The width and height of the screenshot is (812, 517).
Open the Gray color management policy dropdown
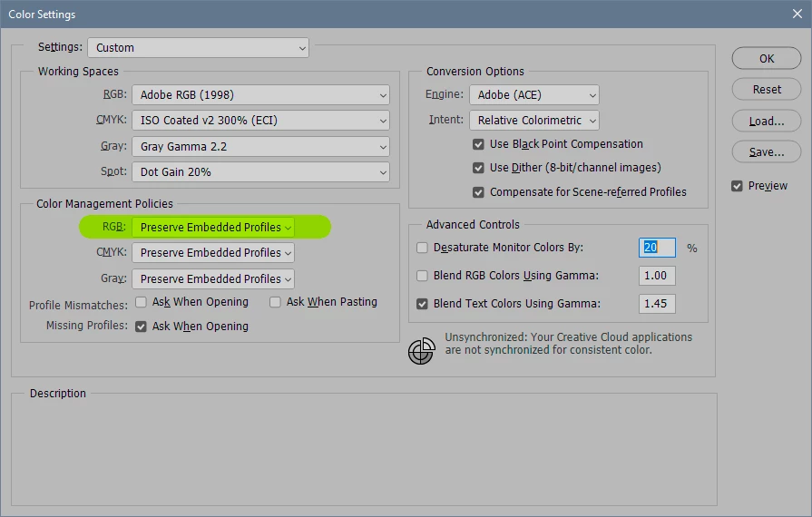click(x=213, y=279)
